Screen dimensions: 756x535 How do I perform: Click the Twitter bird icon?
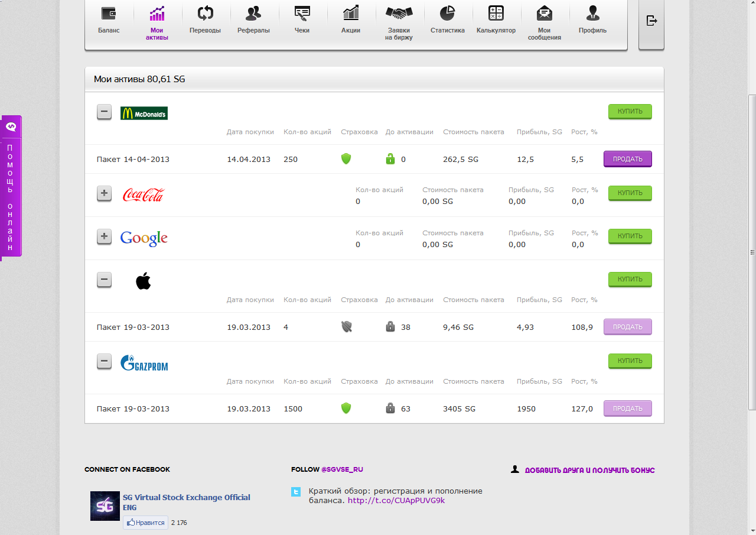tap(296, 492)
